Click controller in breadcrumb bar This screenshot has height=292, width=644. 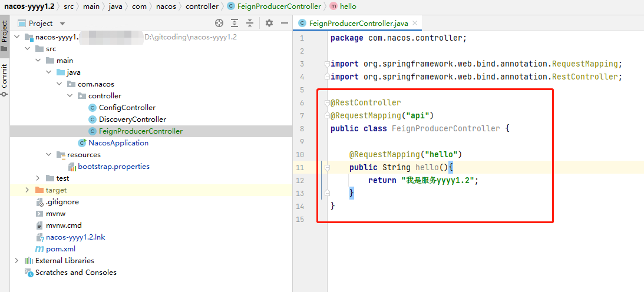[x=202, y=6]
